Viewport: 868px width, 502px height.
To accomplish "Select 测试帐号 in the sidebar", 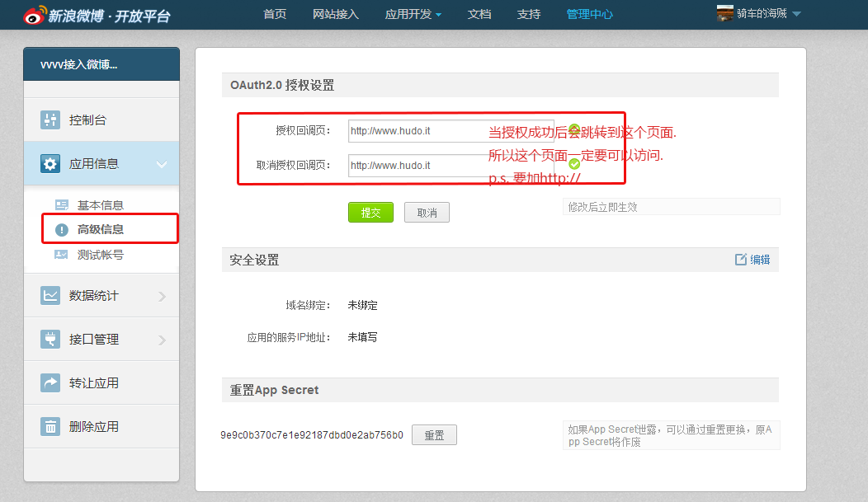I will [100, 255].
